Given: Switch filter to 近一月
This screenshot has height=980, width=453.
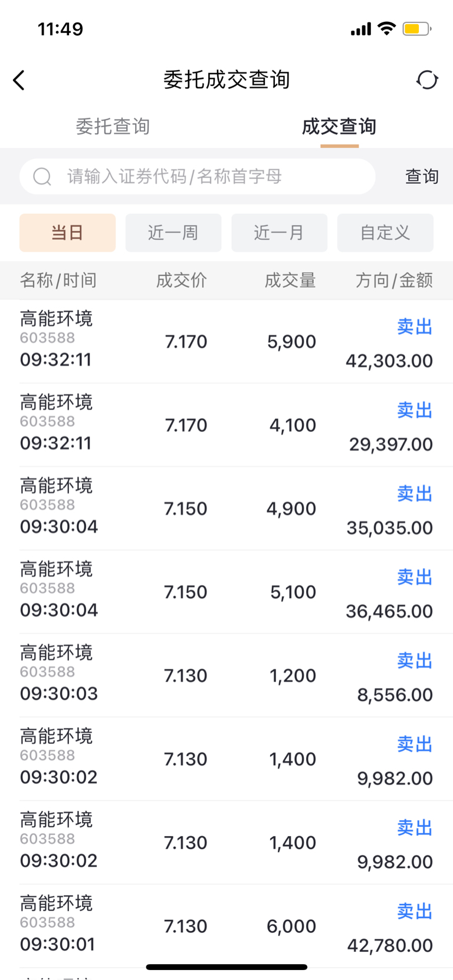Looking at the screenshot, I should pyautogui.click(x=279, y=233).
